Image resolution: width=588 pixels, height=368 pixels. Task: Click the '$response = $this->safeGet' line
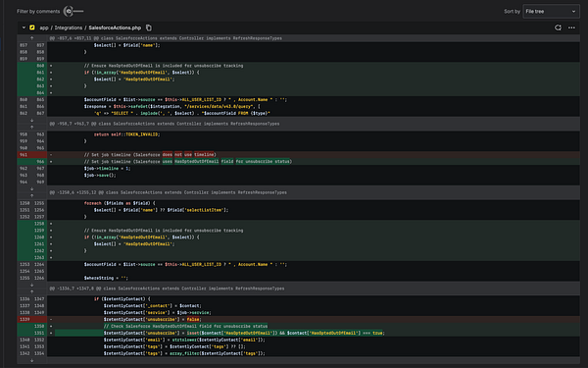[172, 107]
